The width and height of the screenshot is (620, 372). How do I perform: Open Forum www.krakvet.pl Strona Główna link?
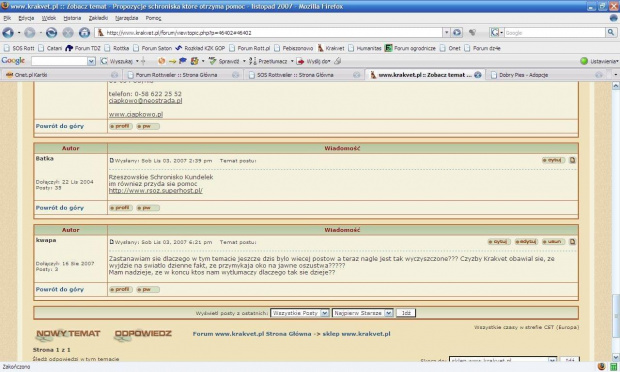252,334
